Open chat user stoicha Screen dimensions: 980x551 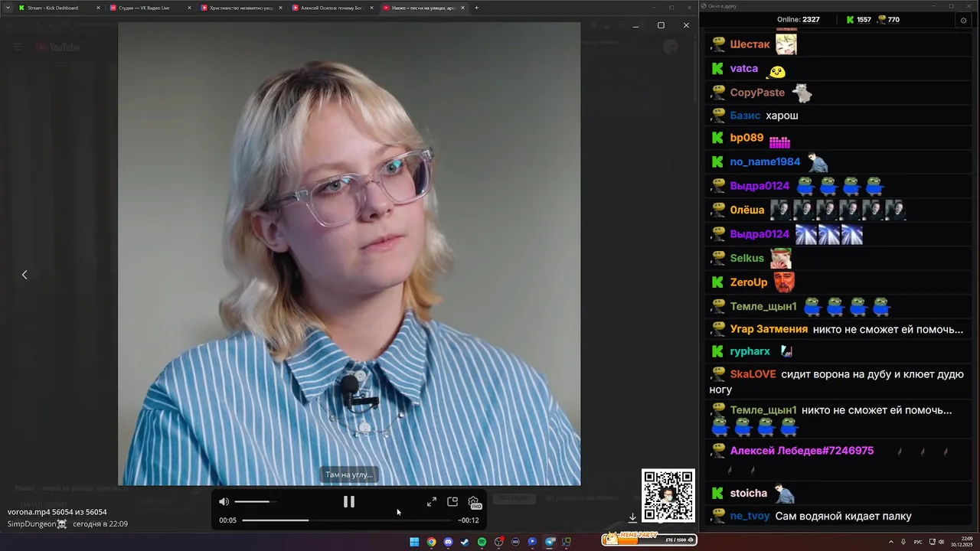pos(748,494)
